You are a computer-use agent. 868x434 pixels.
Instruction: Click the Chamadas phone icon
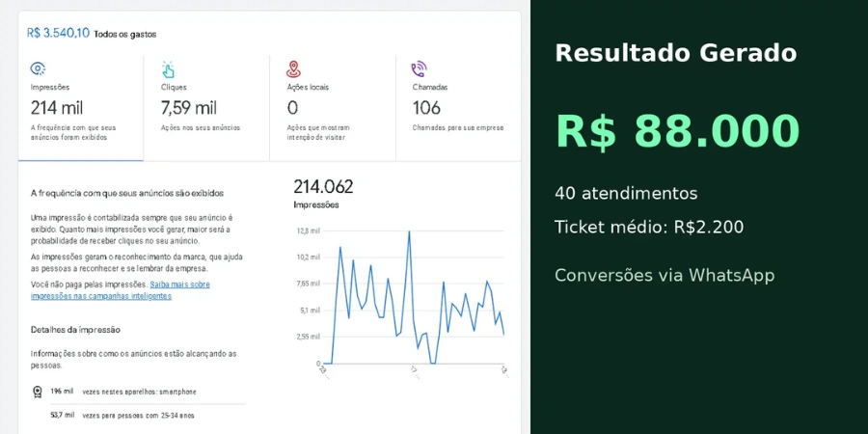point(419,68)
